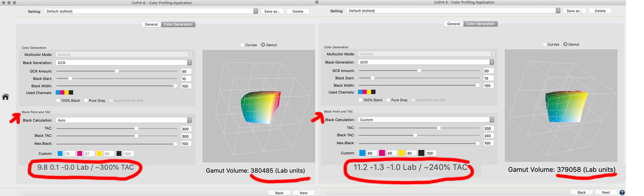Image resolution: width=644 pixels, height=196 pixels.
Task: Switch to General tab in the right window
Action: (x=453, y=24)
